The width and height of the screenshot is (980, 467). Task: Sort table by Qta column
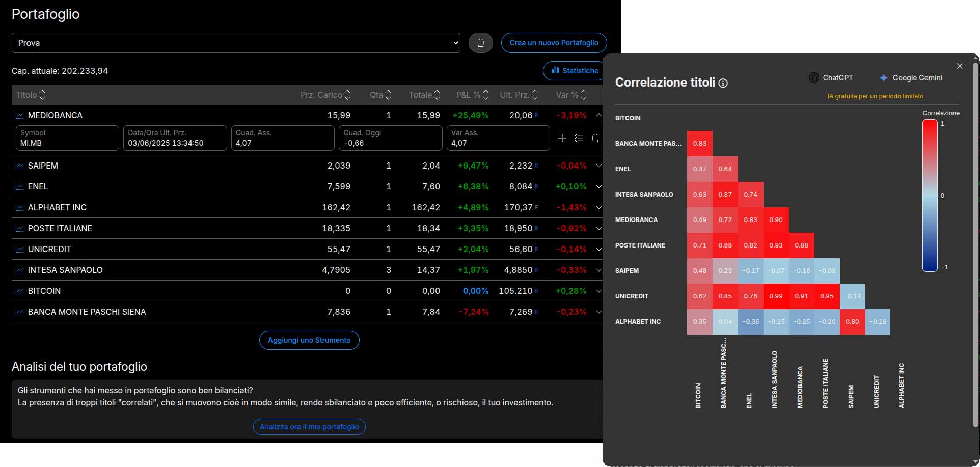coord(380,95)
